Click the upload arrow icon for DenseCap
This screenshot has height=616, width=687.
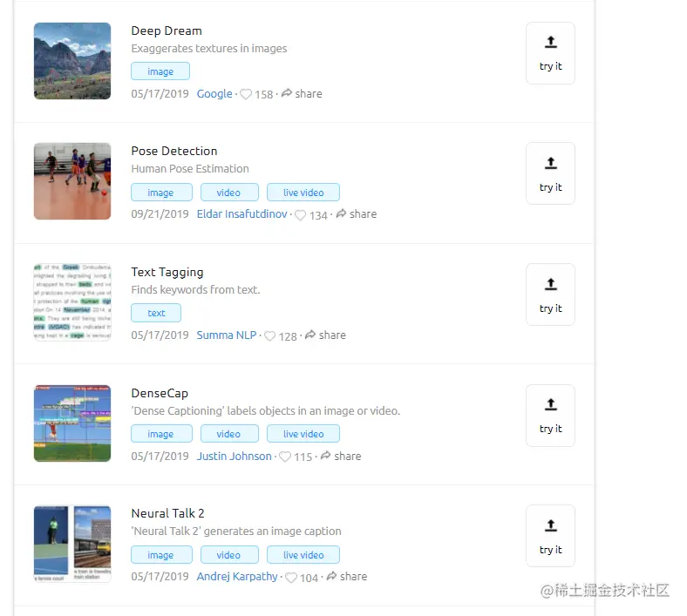point(550,404)
